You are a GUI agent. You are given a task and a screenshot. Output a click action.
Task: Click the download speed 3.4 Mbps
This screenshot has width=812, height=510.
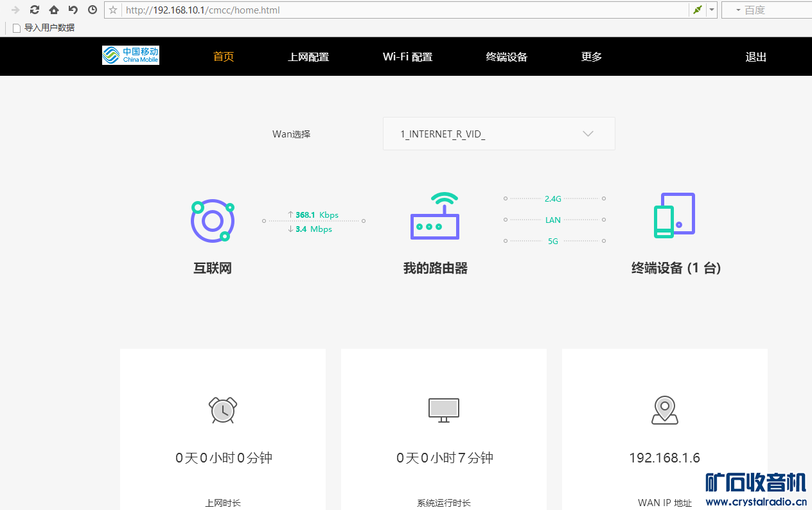(310, 229)
